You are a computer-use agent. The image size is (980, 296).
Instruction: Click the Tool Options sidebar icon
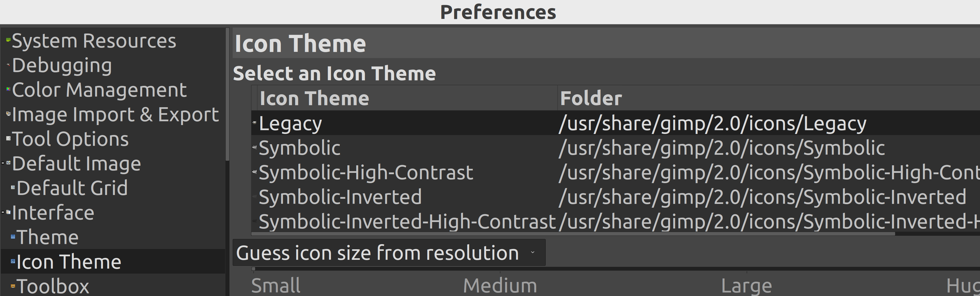point(8,138)
